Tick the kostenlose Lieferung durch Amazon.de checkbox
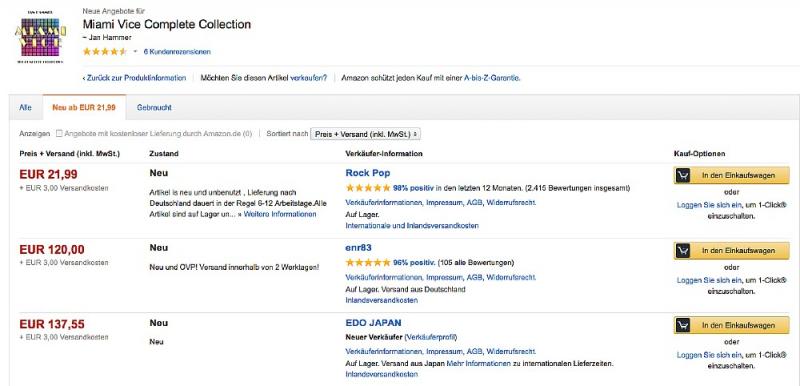Screen dimensions: 800x386 point(59,134)
